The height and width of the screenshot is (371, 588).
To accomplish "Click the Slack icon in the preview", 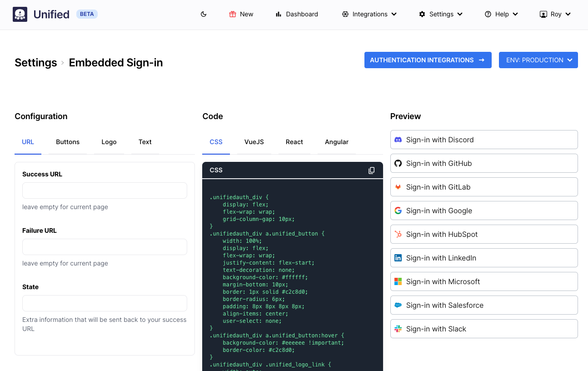I will (398, 329).
